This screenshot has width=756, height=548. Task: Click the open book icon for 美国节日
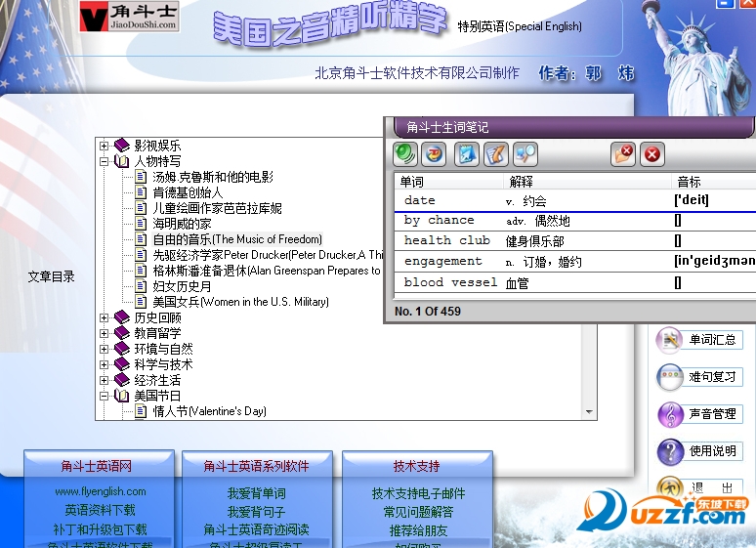pyautogui.click(x=122, y=396)
